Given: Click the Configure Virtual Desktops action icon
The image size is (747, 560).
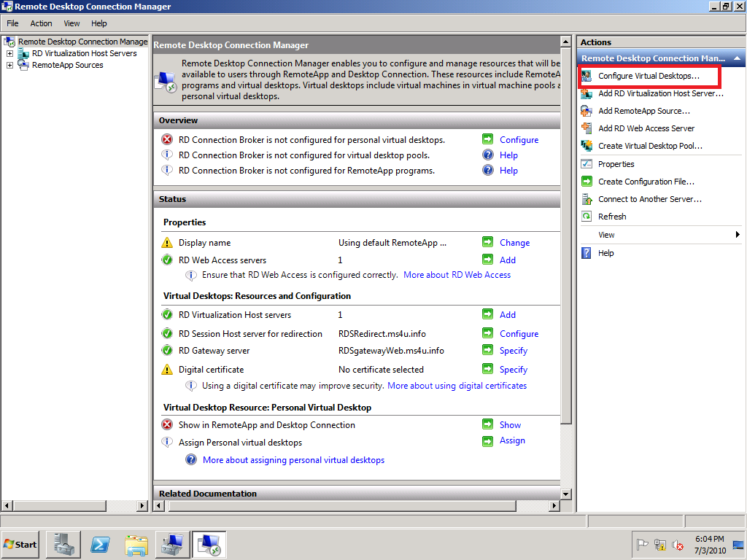Looking at the screenshot, I should [587, 76].
